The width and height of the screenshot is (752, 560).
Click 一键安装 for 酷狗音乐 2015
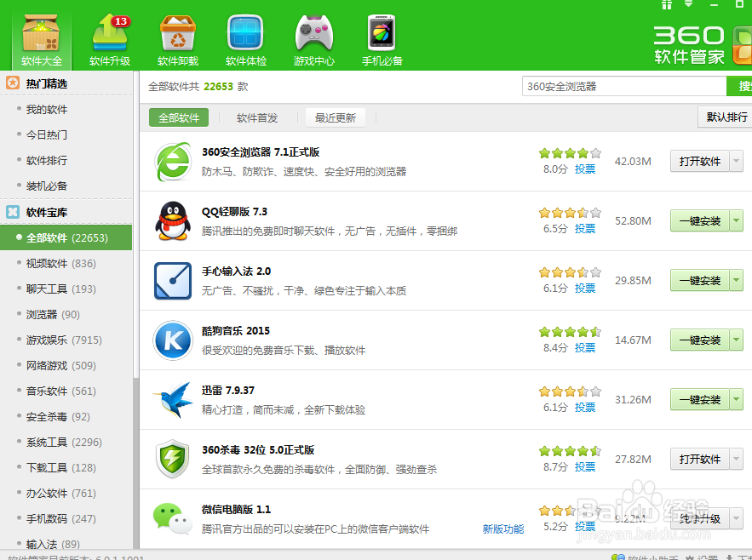[700, 340]
